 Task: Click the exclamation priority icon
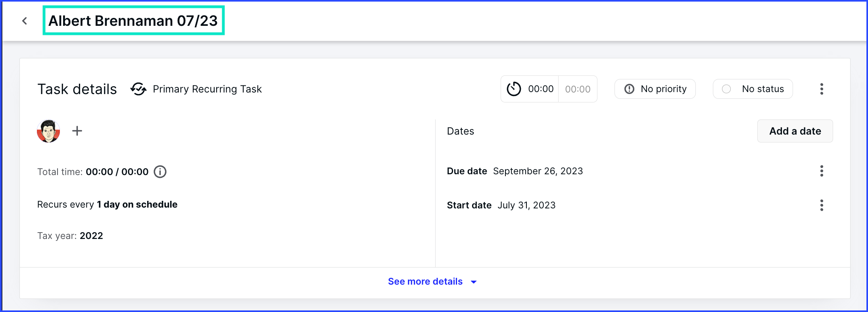(629, 89)
